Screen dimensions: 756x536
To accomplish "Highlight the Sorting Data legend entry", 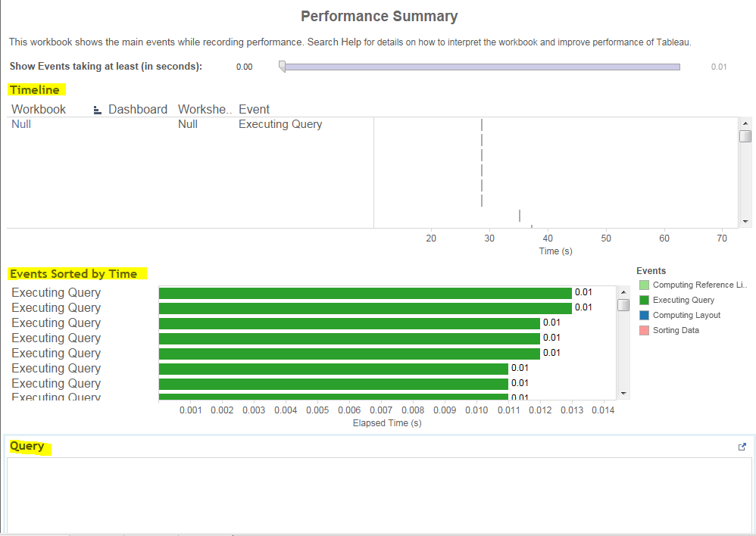I will (675, 330).
